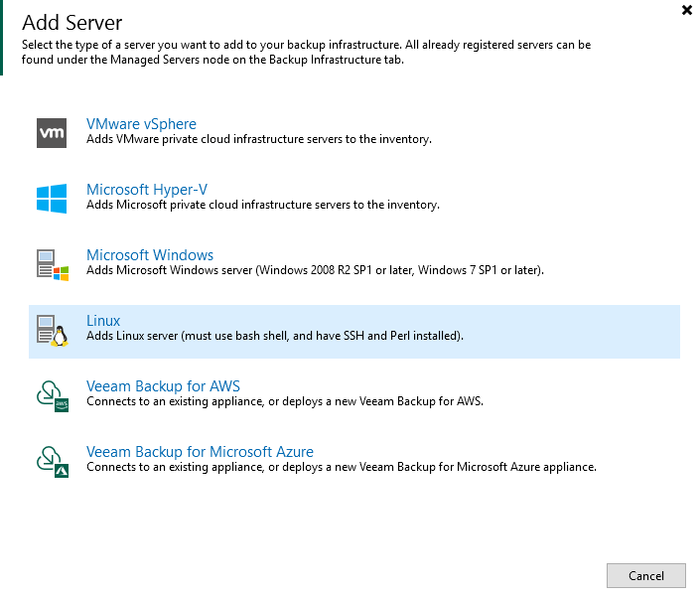700x598 pixels.
Task: Click text 'Adds Microsoft Windows server (Windows 2008 R2 SP1'
Action: click(229, 270)
